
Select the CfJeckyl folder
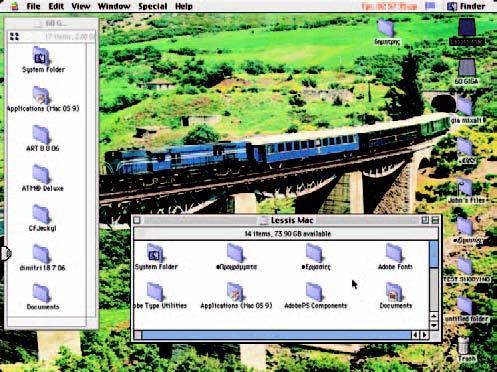[x=42, y=218]
